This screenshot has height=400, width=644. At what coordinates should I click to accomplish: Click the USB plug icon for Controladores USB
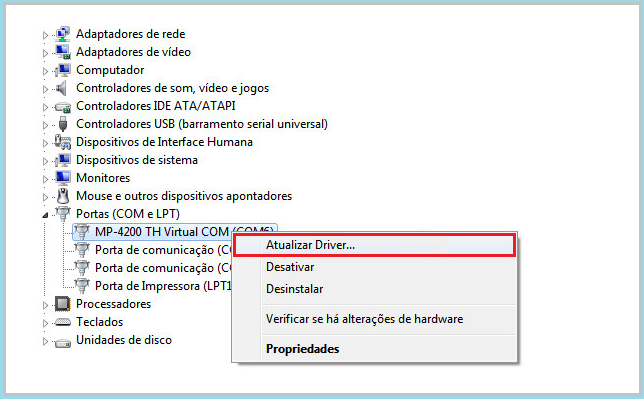[x=63, y=124]
